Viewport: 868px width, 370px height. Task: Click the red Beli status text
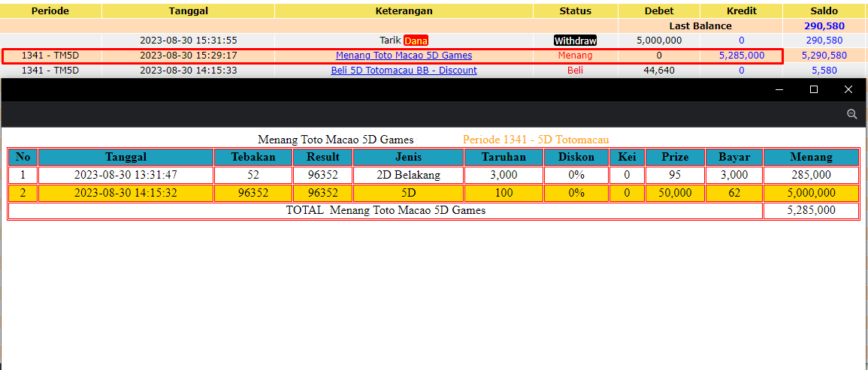click(575, 71)
